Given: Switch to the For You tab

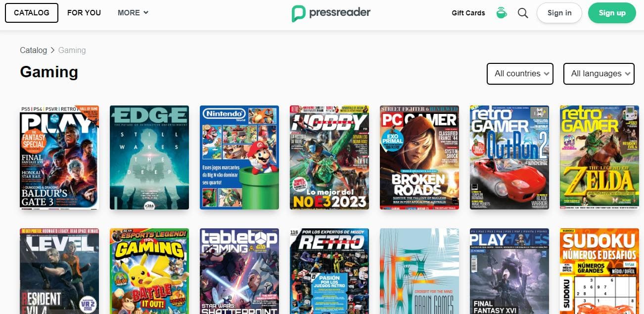Looking at the screenshot, I should [84, 13].
